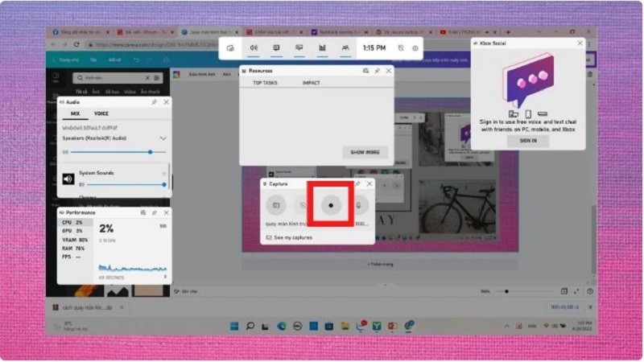Start recording with the Capture record button
This screenshot has width=644, height=362.
(x=330, y=206)
